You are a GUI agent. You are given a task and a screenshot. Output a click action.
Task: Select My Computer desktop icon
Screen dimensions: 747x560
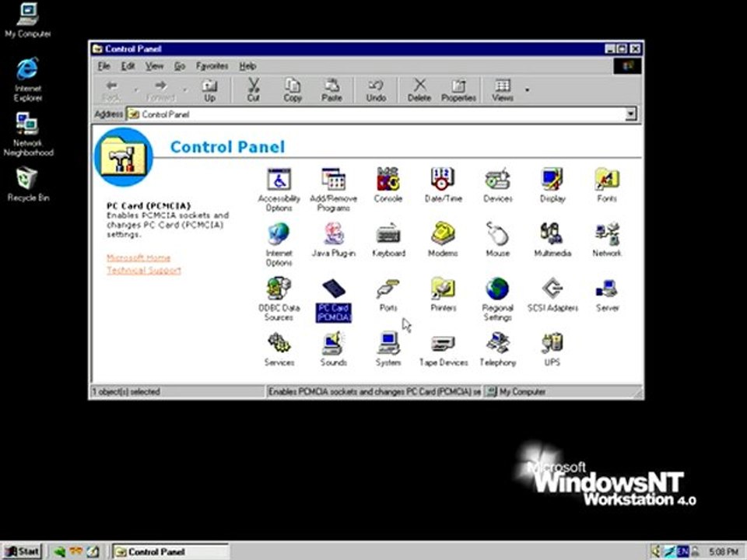pos(28,20)
